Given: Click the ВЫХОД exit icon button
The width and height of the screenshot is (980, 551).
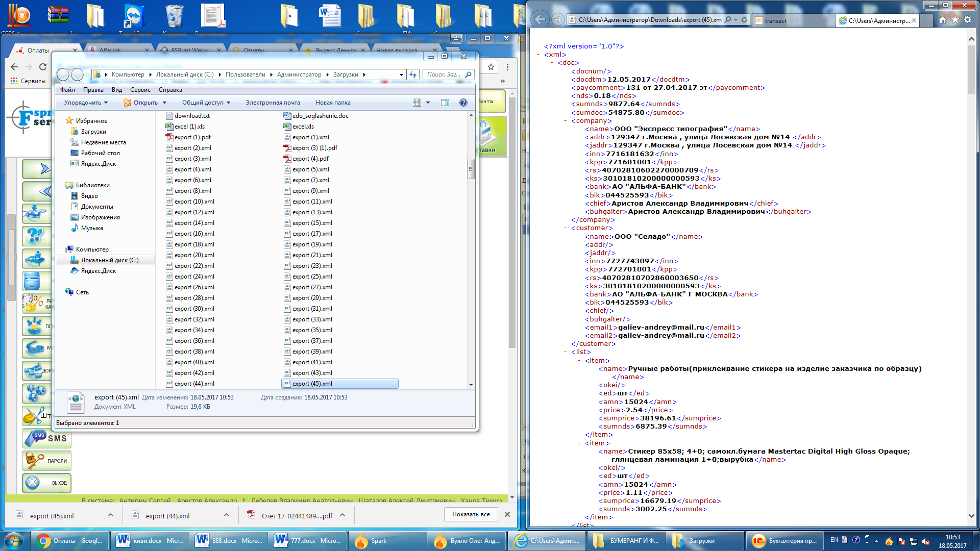Looking at the screenshot, I should tap(46, 483).
